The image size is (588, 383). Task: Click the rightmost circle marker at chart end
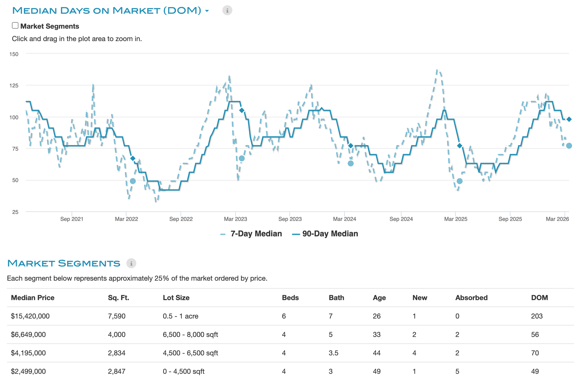pos(569,146)
